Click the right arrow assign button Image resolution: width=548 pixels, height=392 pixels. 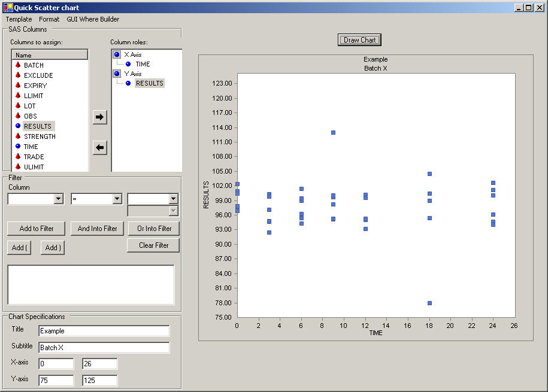coord(100,117)
